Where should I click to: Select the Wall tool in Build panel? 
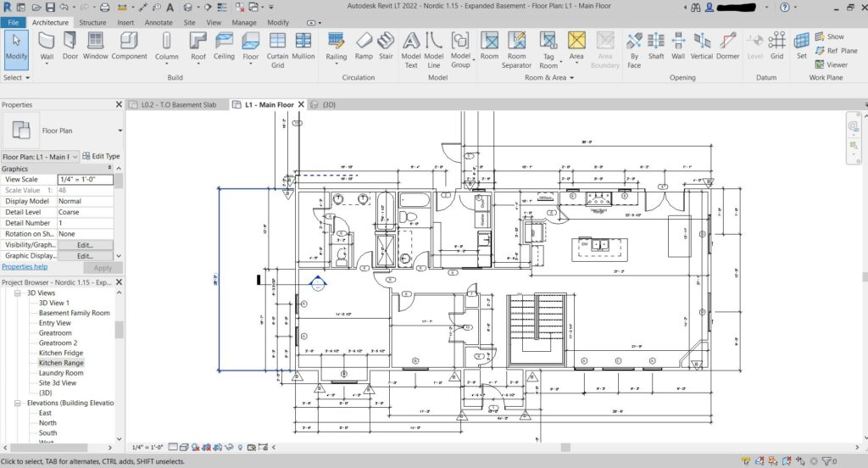coord(47,47)
